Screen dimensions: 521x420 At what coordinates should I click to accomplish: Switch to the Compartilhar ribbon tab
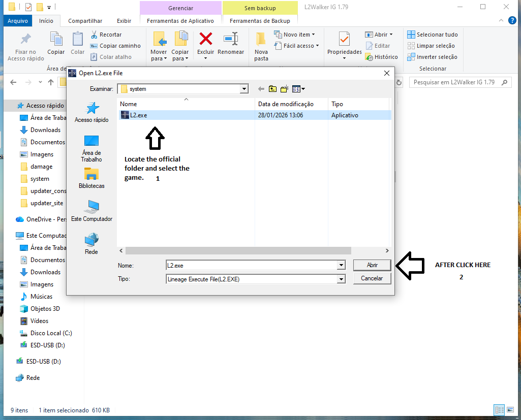(85, 21)
